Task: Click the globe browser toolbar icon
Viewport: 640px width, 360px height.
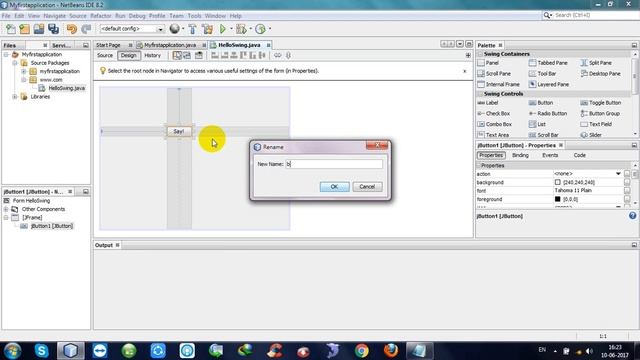Action: tap(175, 29)
